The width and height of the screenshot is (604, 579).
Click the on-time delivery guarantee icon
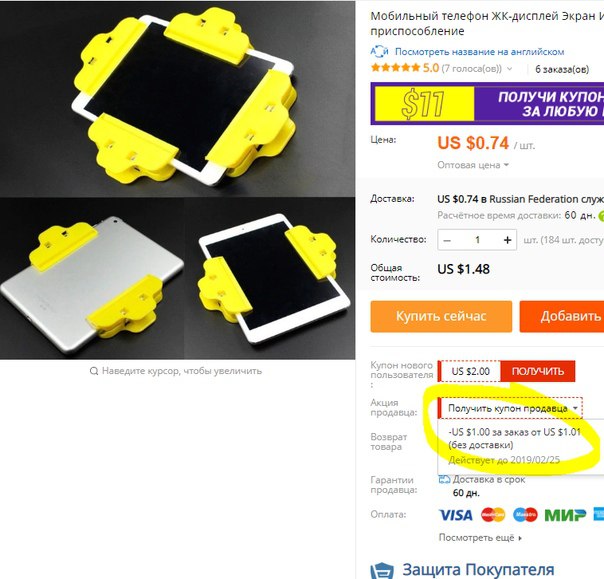tap(445, 479)
